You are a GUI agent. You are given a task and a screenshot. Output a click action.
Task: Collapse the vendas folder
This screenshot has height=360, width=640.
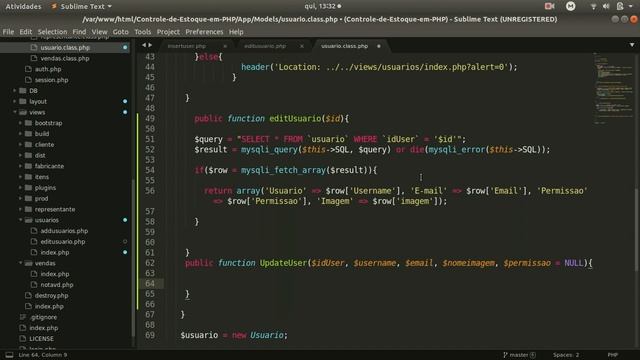(x=20, y=263)
